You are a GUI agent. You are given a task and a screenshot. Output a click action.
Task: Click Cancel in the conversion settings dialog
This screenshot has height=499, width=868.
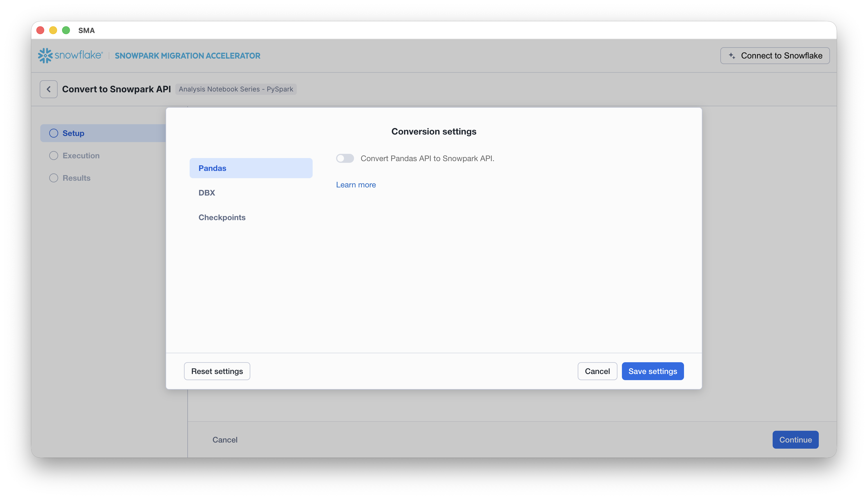597,371
